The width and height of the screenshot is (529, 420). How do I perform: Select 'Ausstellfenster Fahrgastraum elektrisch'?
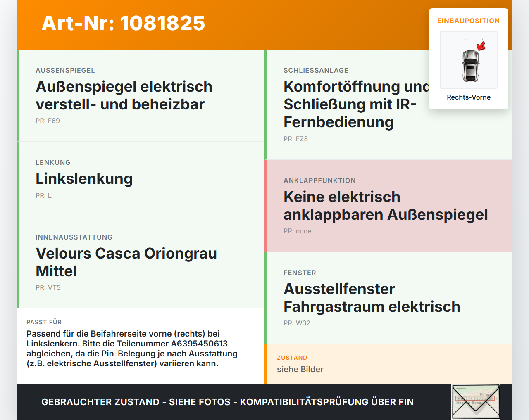tap(372, 298)
